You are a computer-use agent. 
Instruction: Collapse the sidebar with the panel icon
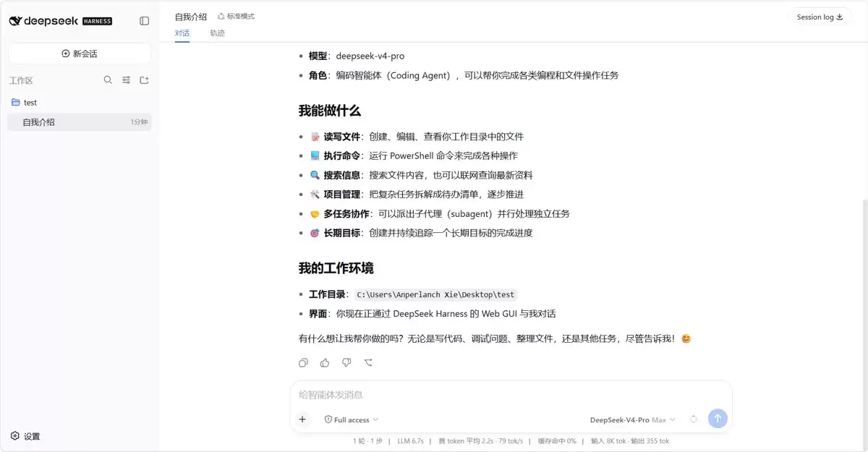tap(144, 21)
